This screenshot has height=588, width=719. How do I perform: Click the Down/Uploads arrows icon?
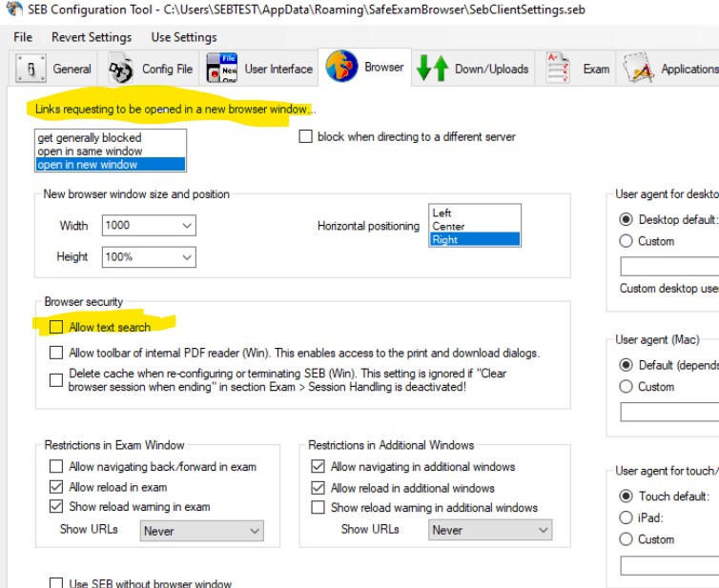tap(432, 69)
